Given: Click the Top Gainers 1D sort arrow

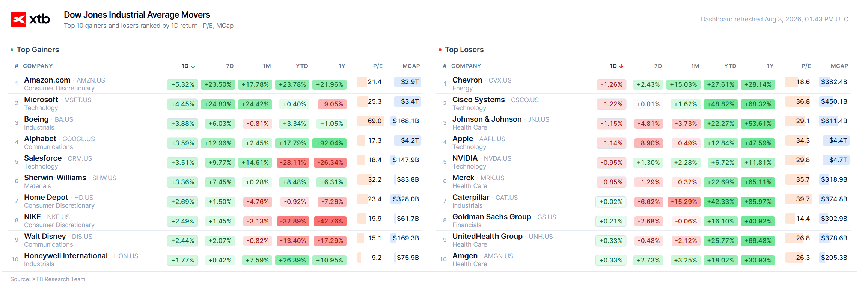Looking at the screenshot, I should coord(193,66).
